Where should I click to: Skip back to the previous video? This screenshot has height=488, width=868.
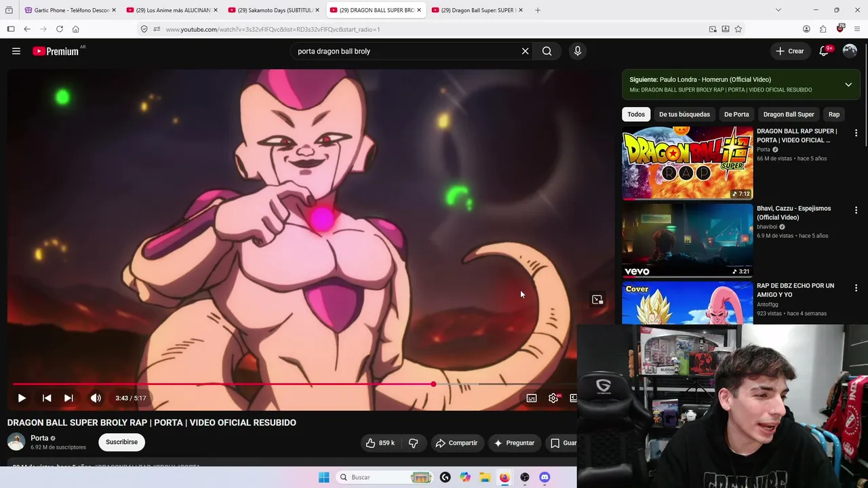click(47, 398)
